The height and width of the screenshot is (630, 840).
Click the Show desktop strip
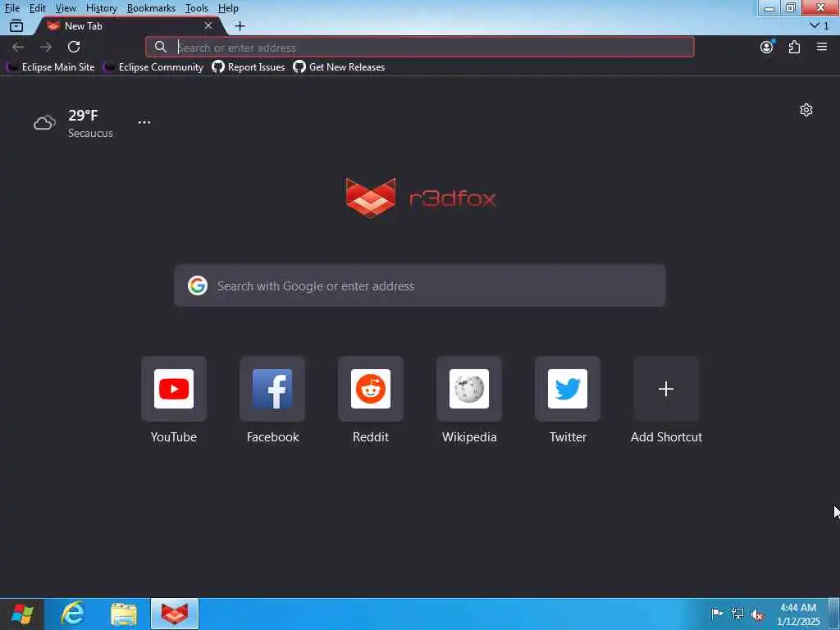[x=834, y=614]
